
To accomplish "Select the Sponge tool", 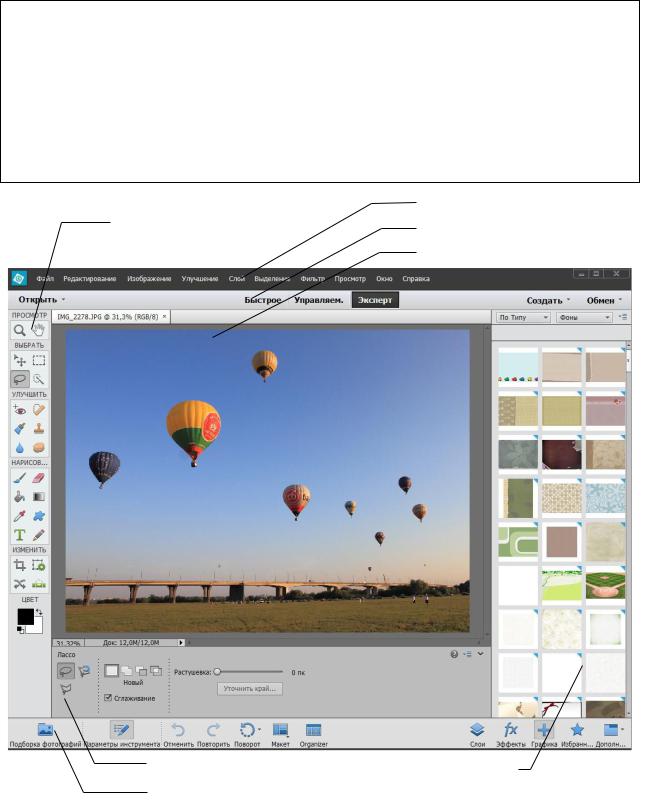I will [39, 447].
